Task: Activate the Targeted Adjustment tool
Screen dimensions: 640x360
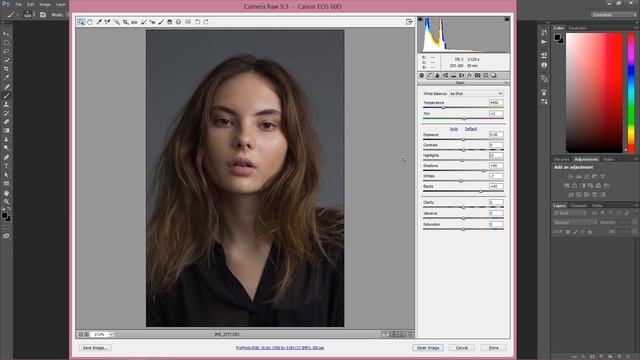Action: (x=117, y=22)
